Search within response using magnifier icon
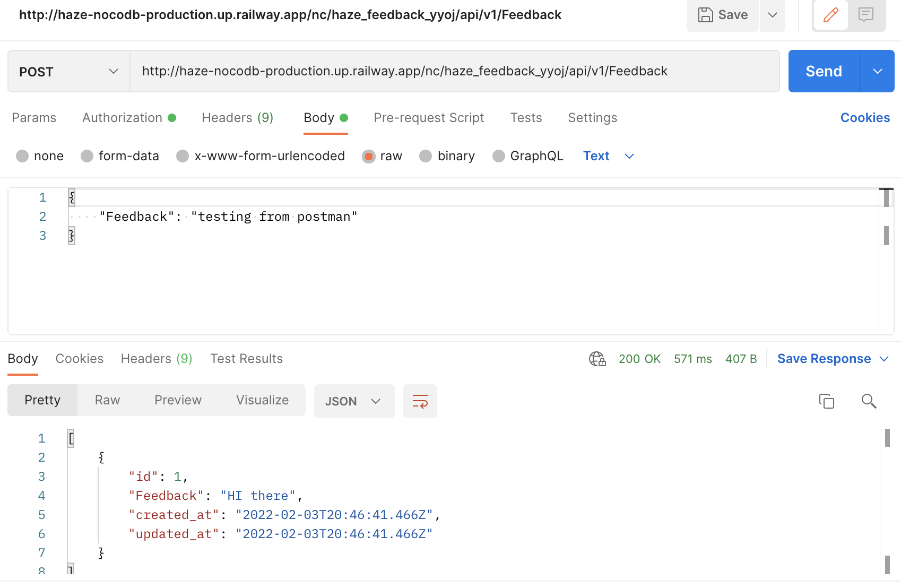Viewport: 901px width, 588px height. coord(869,402)
